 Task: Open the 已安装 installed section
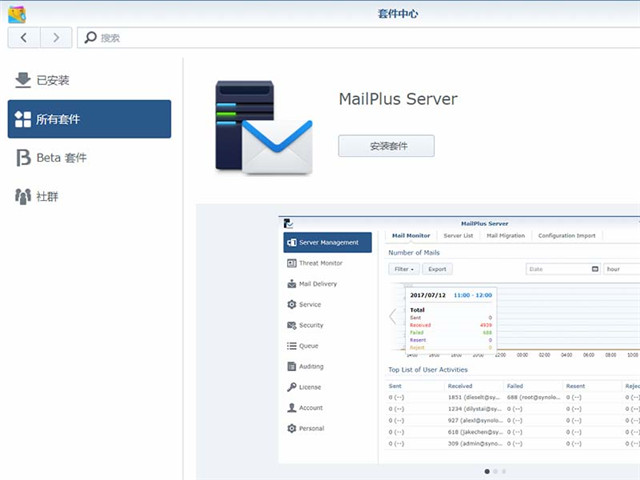point(89,80)
